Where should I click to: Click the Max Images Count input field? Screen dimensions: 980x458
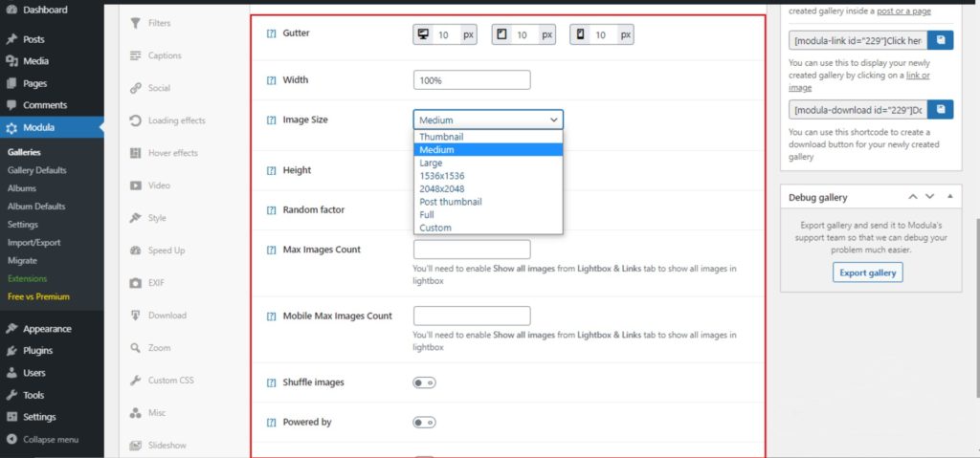click(x=472, y=250)
